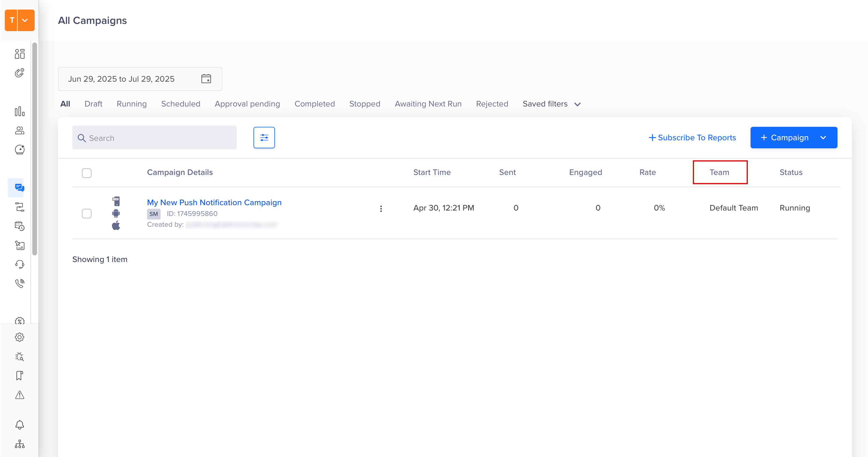Open the Campaign button dropdown arrow
868x457 pixels.
pyautogui.click(x=823, y=138)
